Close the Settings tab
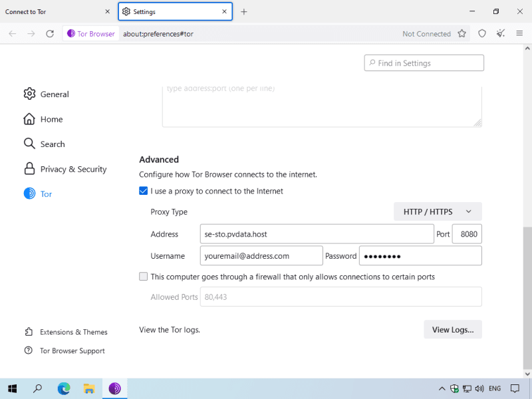 pyautogui.click(x=224, y=11)
